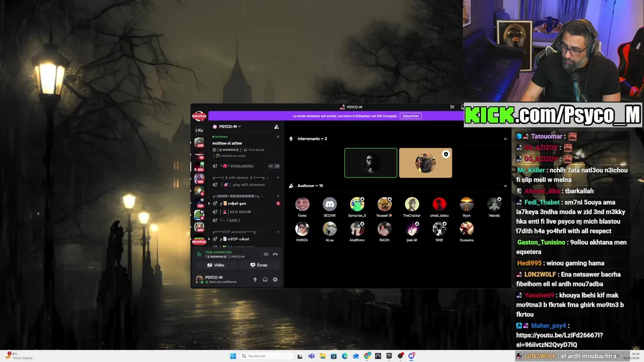The width and height of the screenshot is (644, 362).
Task: Join the play with streamer voice channel
Action: (247, 185)
